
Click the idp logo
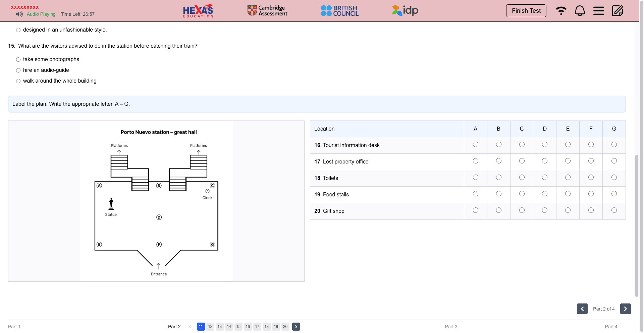[x=405, y=10]
